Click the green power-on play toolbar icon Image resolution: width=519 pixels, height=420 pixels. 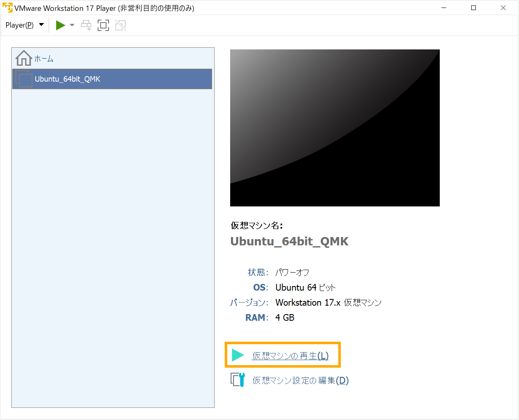point(61,25)
